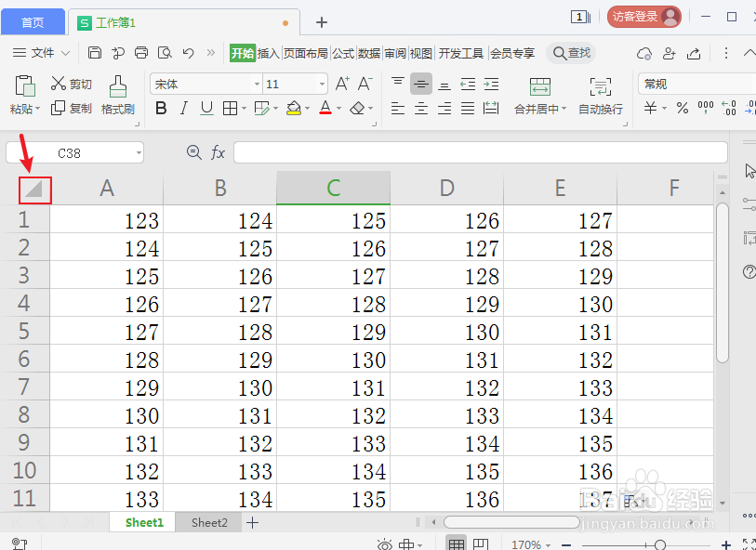This screenshot has width=756, height=550.
Task: Click the Paste clipboard icon
Action: 24,85
